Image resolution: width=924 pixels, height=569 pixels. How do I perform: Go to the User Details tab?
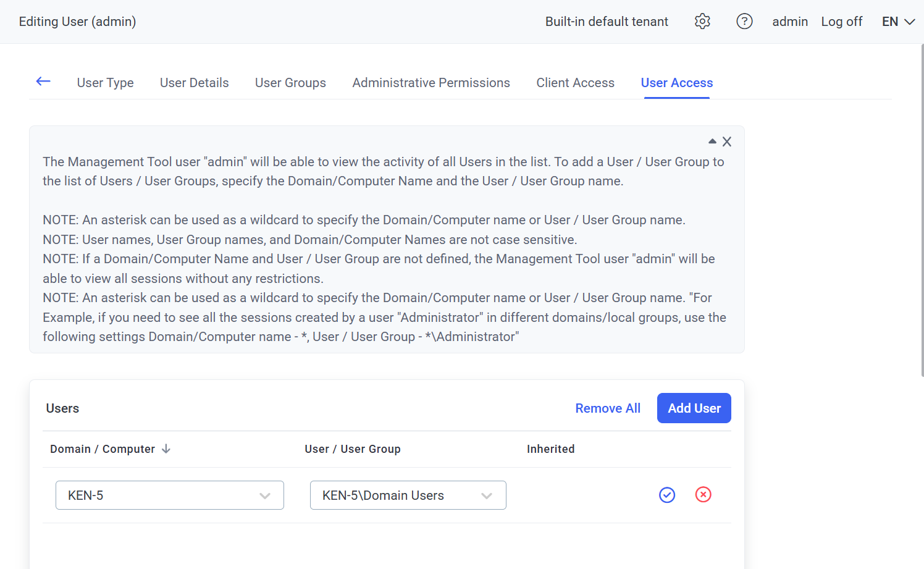[194, 83]
